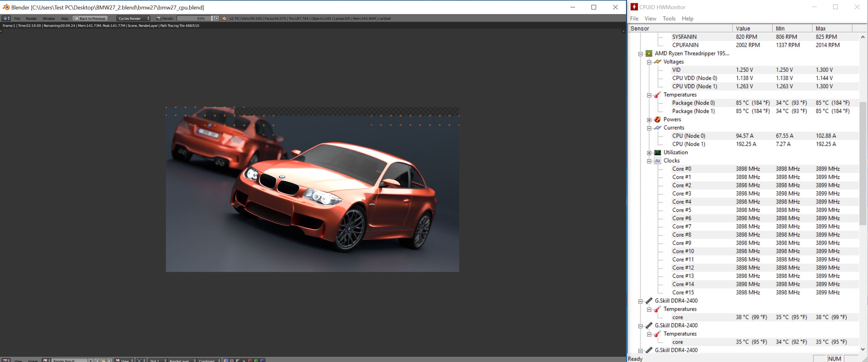Open HWMonitor Tools menu
Image resolution: width=868 pixels, height=362 pixels.
(x=669, y=19)
